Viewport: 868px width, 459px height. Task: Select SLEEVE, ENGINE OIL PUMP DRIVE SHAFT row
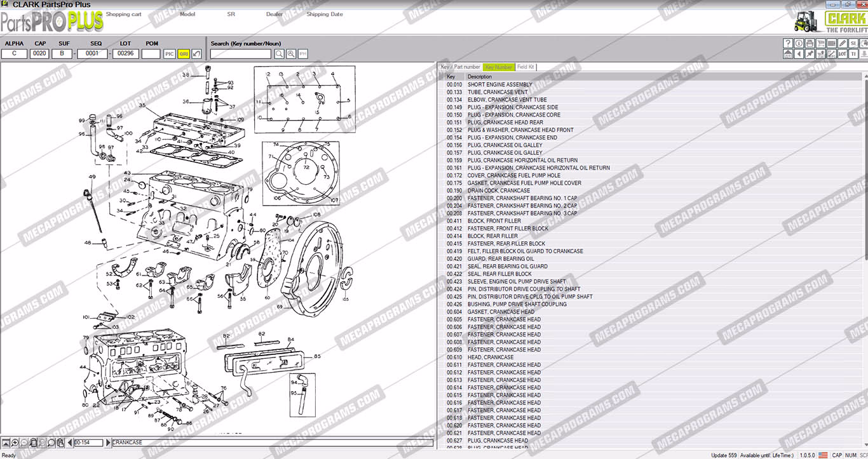tap(651, 281)
